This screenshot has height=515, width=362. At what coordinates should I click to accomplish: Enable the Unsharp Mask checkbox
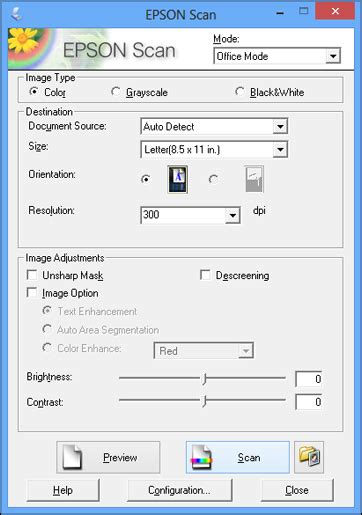tap(65, 275)
